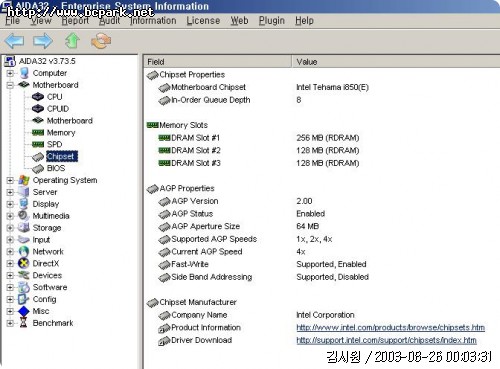500x369 pixels.
Task: Click the AIDA32 v3.73.5 root icon
Action: click(10, 61)
